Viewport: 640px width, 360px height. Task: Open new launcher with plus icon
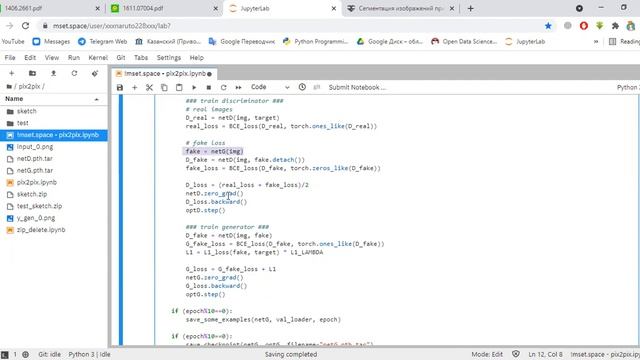11,73
